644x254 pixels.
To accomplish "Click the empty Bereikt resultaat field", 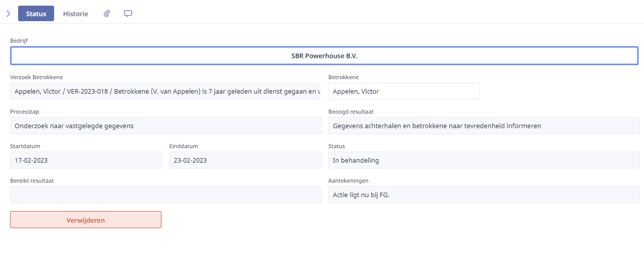I will [x=166, y=195].
